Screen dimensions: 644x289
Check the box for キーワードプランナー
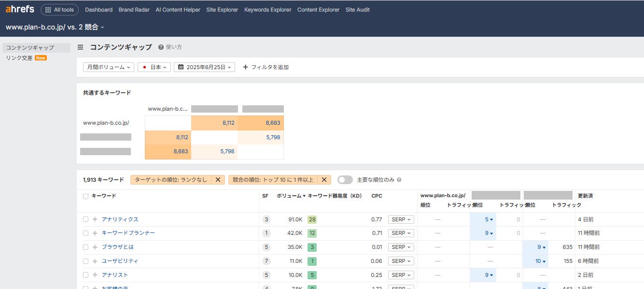point(85,233)
